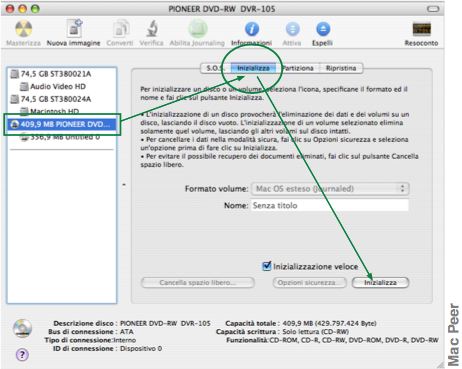The image size is (462, 369).
Task: Click the Cancella spazio libero button
Action: point(198,283)
